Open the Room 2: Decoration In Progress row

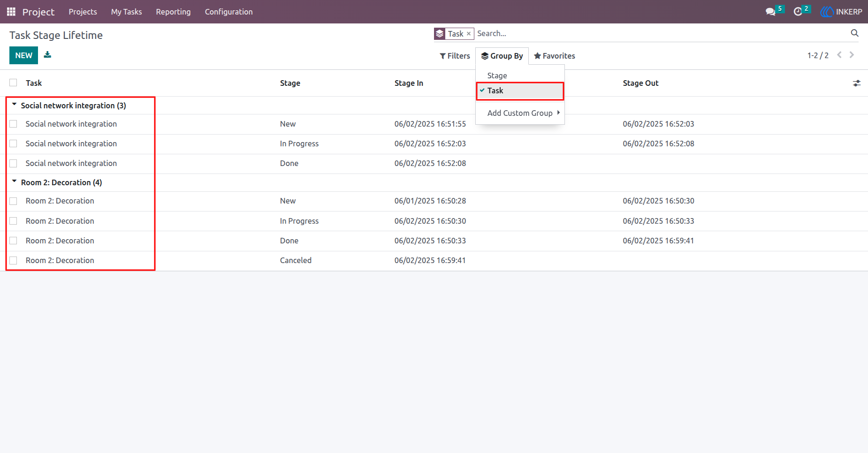[434, 221]
